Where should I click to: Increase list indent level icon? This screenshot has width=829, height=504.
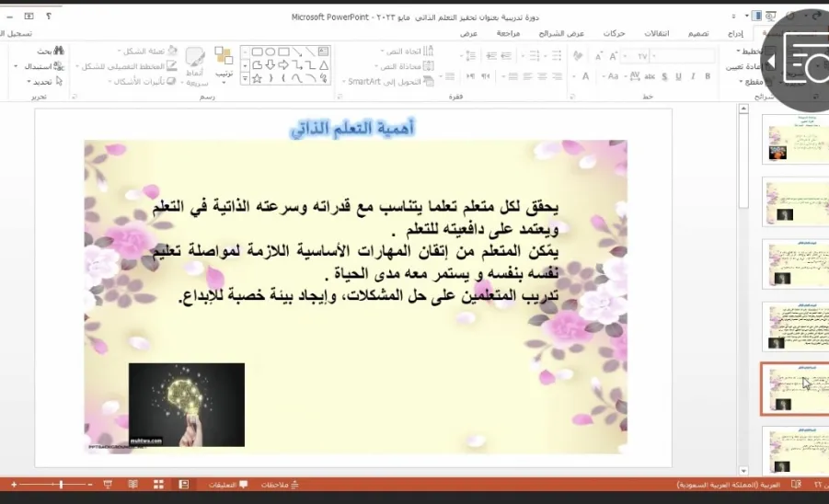pyautogui.click(x=491, y=55)
